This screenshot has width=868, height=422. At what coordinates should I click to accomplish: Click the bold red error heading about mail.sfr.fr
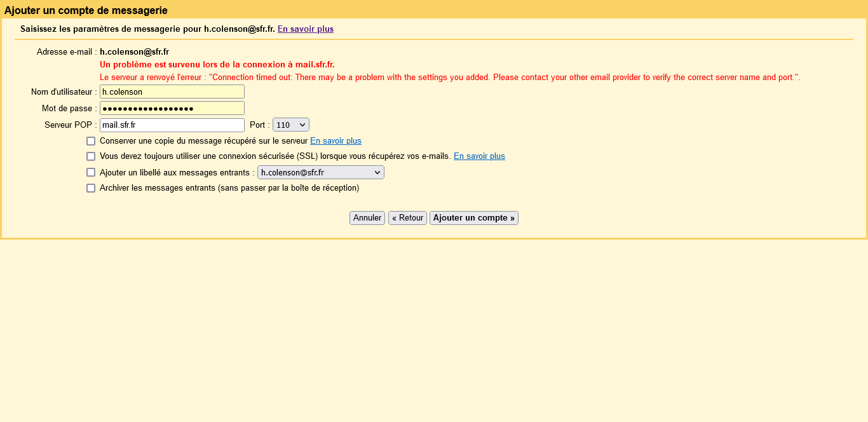(217, 65)
